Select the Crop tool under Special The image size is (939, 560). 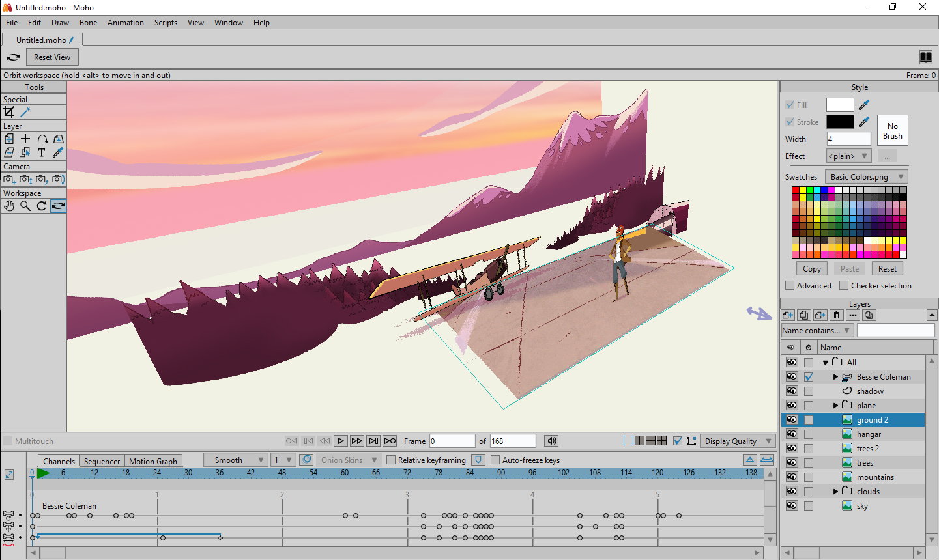[8, 111]
